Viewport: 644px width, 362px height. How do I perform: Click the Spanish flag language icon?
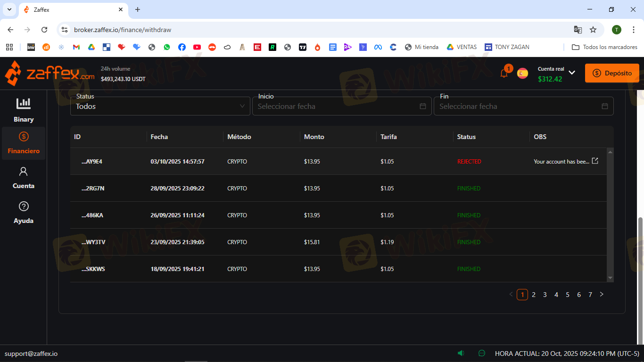pyautogui.click(x=522, y=73)
